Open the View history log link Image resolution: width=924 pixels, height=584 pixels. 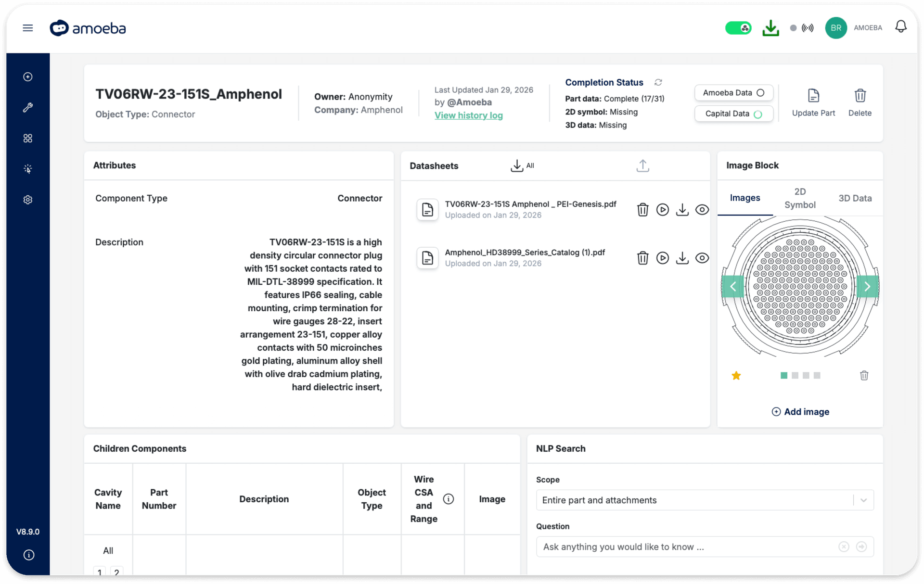[x=468, y=115]
